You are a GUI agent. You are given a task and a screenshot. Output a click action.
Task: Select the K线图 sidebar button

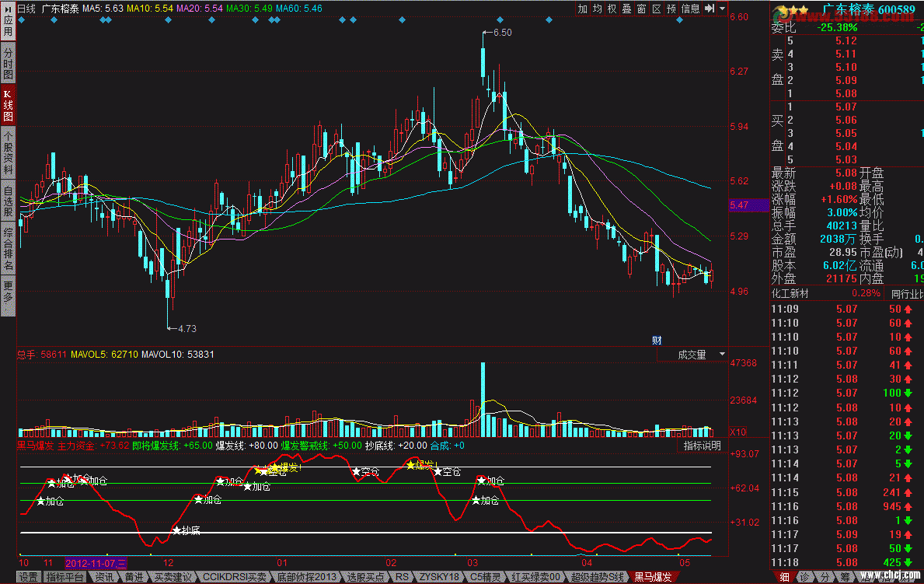8,106
